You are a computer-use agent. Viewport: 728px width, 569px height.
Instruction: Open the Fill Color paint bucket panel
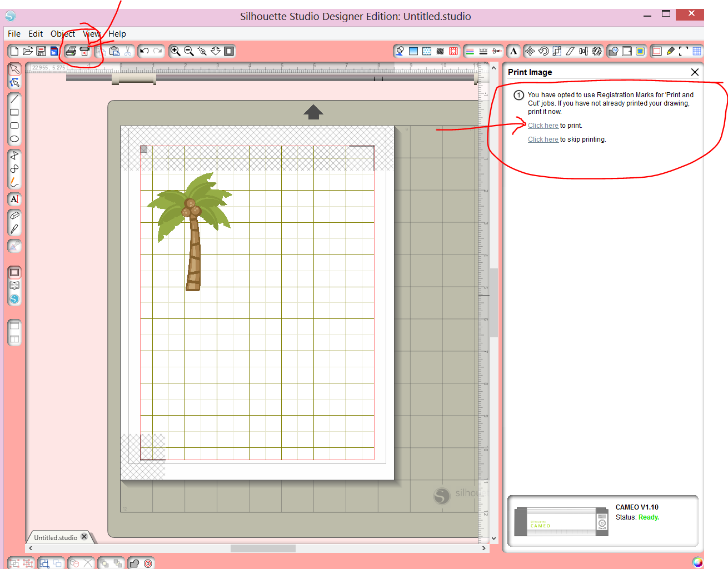pos(400,51)
